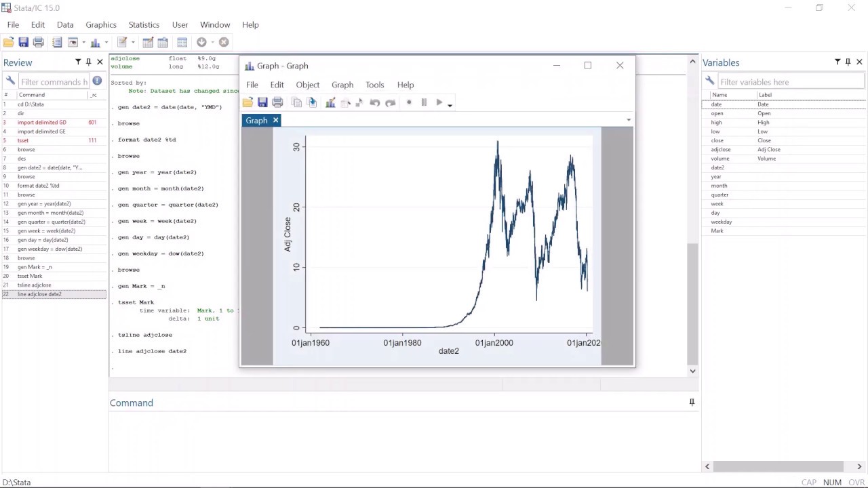Click the wrench icon in Review panel
The height and width of the screenshot is (488, 868).
coord(10,81)
